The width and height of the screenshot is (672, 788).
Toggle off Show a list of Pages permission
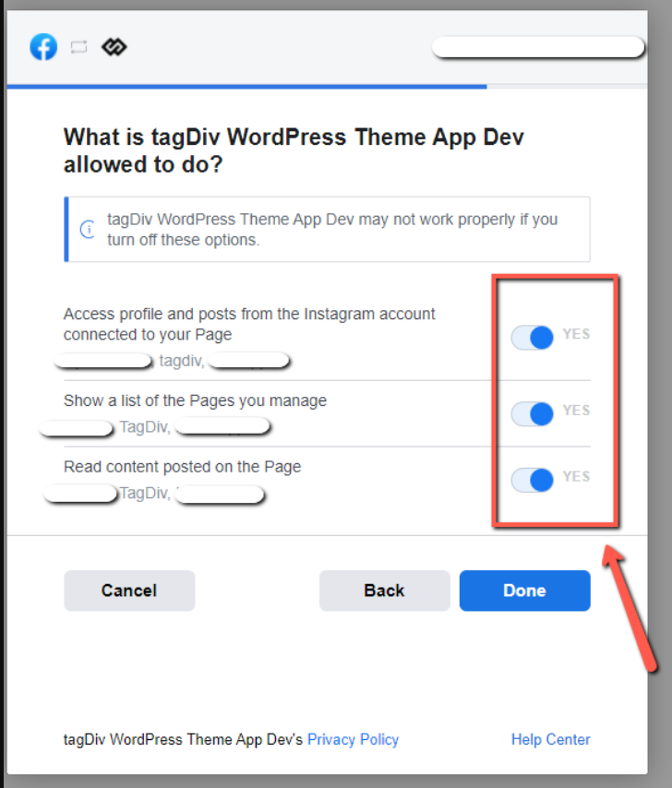click(x=532, y=414)
